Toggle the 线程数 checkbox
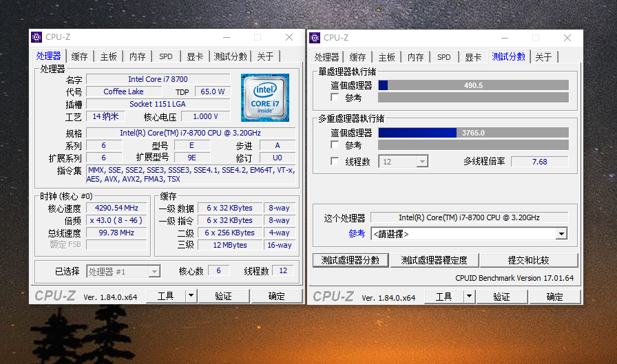 click(335, 161)
